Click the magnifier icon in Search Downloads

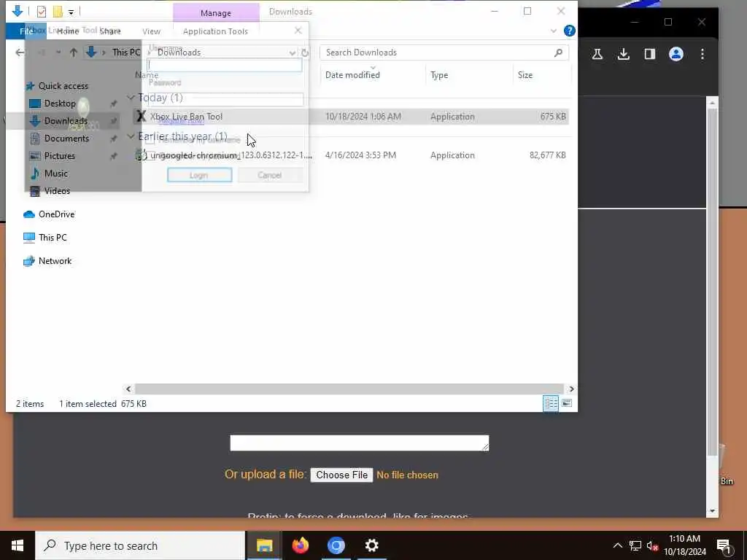pyautogui.click(x=558, y=52)
